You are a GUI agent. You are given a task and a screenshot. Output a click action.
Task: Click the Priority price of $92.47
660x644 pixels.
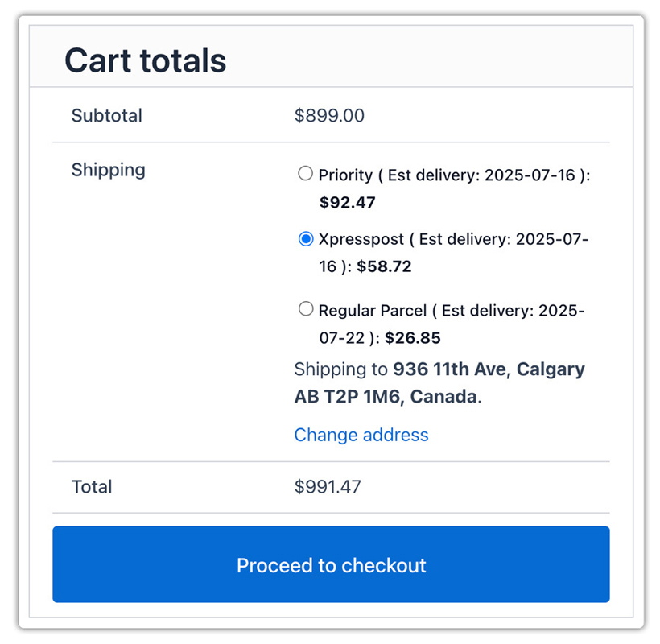pyautogui.click(x=347, y=202)
